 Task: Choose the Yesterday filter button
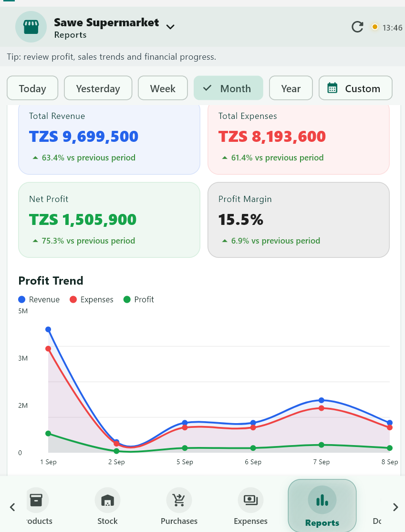[x=98, y=88]
